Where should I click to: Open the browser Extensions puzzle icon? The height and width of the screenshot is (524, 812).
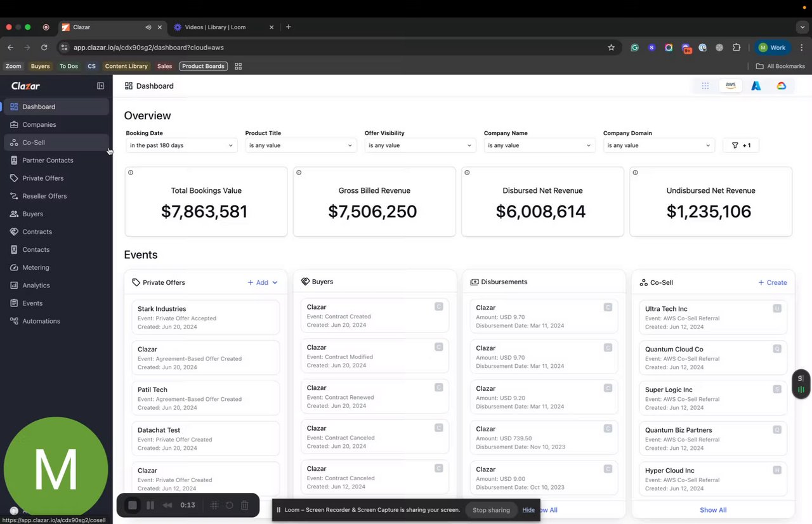coord(737,48)
